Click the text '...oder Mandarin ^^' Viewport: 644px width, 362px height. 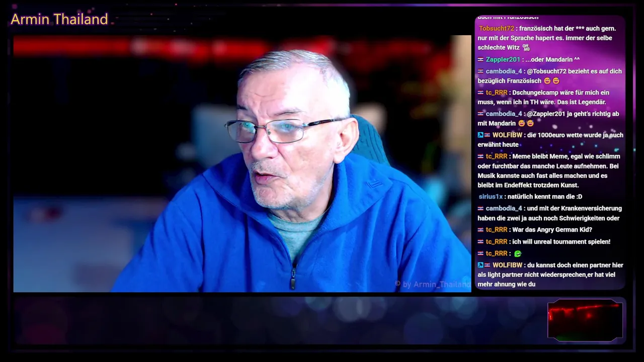tap(552, 60)
